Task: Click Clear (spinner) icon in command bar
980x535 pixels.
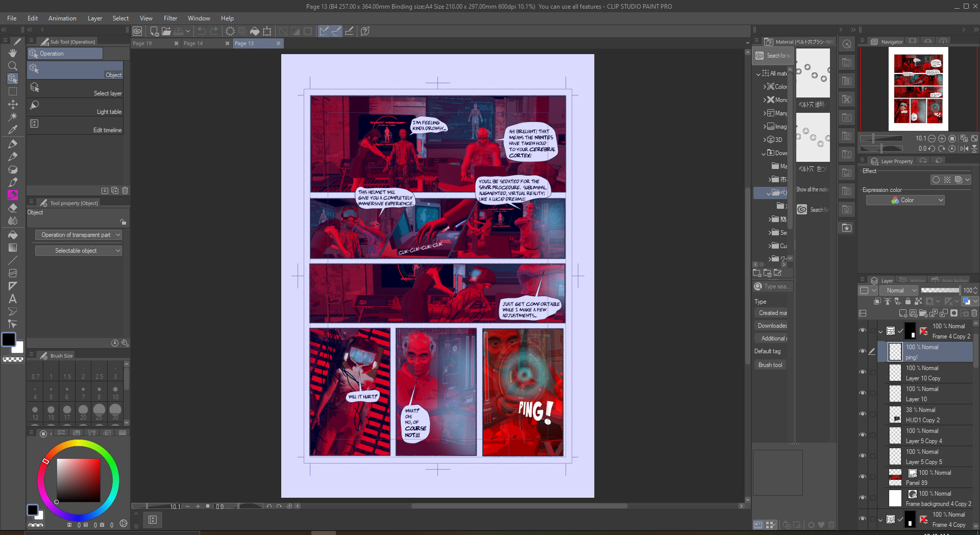Action: pyautogui.click(x=230, y=31)
